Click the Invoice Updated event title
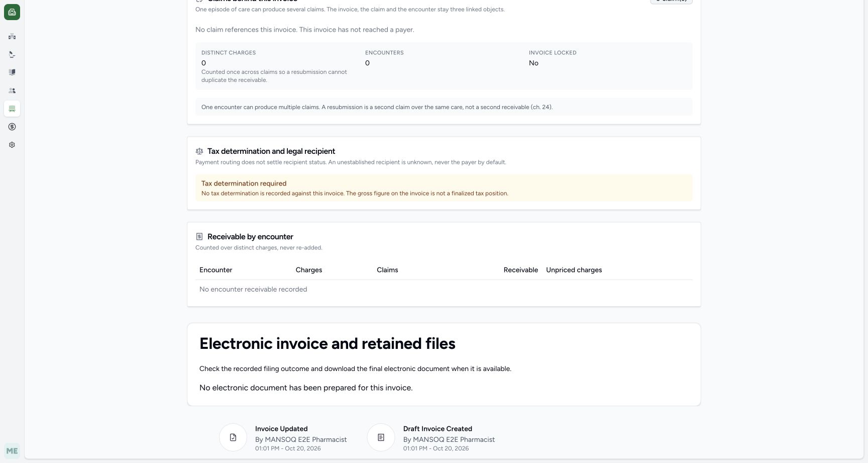This screenshot has width=868, height=463. tap(281, 429)
